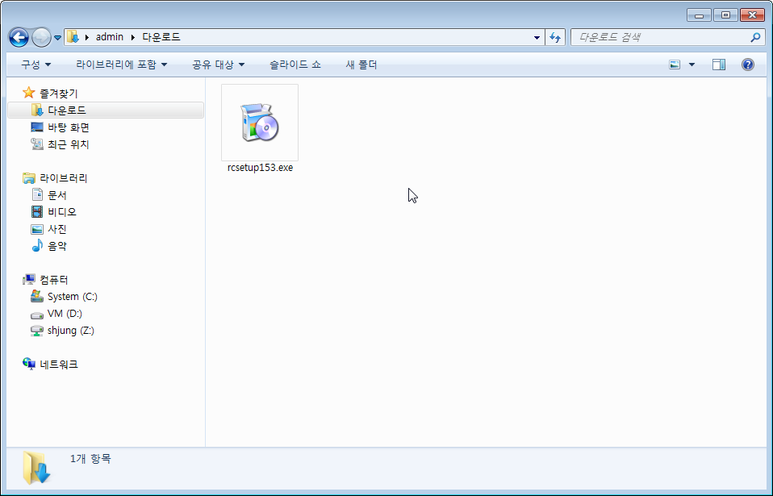Select 컴퓨터 in the navigation pane
773x496 pixels.
(x=54, y=280)
